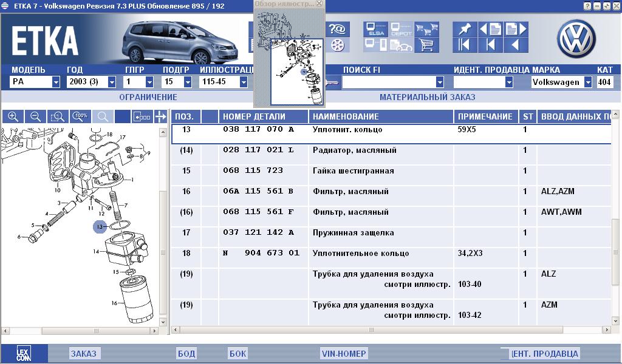Click the БОК button
The width and height of the screenshot is (622, 364).
[x=238, y=353]
